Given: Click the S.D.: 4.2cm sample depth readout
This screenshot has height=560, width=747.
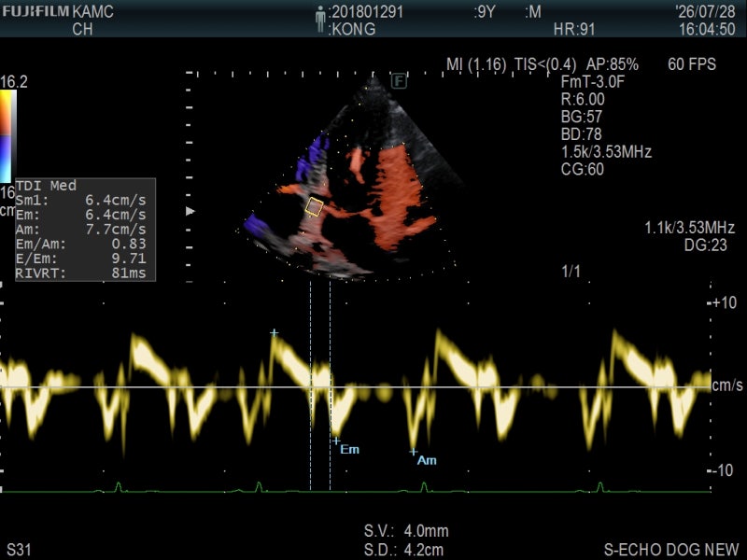Looking at the screenshot, I should [x=404, y=550].
